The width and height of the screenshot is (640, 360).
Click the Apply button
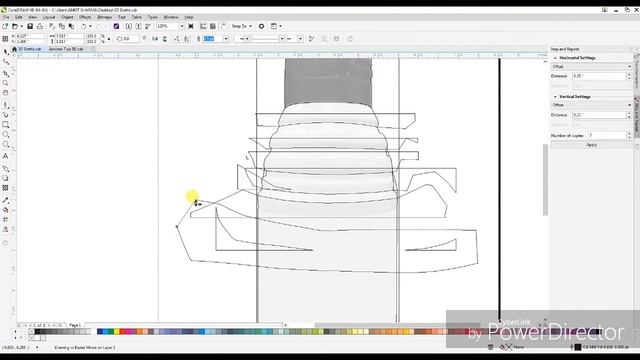pos(591,145)
